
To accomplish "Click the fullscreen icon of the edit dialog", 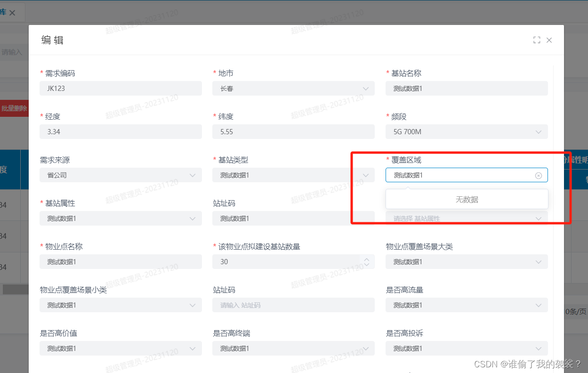I will (x=537, y=40).
